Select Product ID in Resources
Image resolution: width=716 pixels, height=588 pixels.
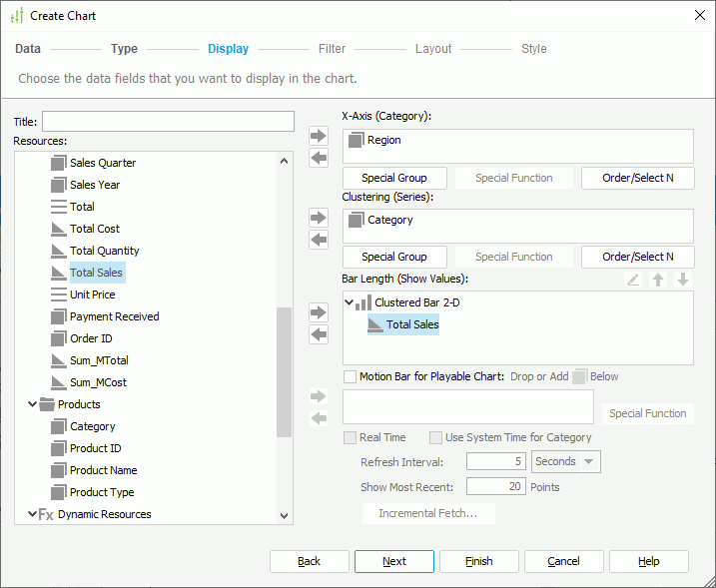coord(96,448)
